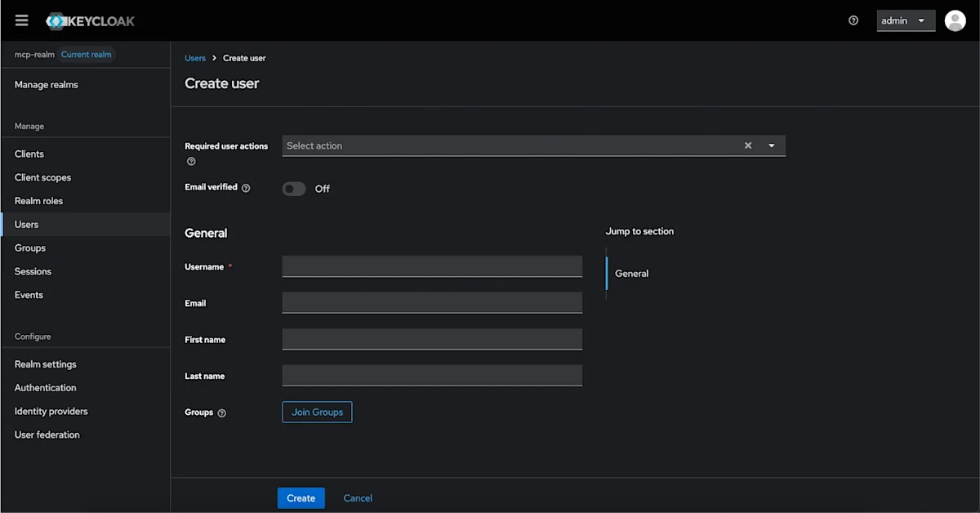Cancel user creation
Image resolution: width=980 pixels, height=513 pixels.
pos(358,498)
